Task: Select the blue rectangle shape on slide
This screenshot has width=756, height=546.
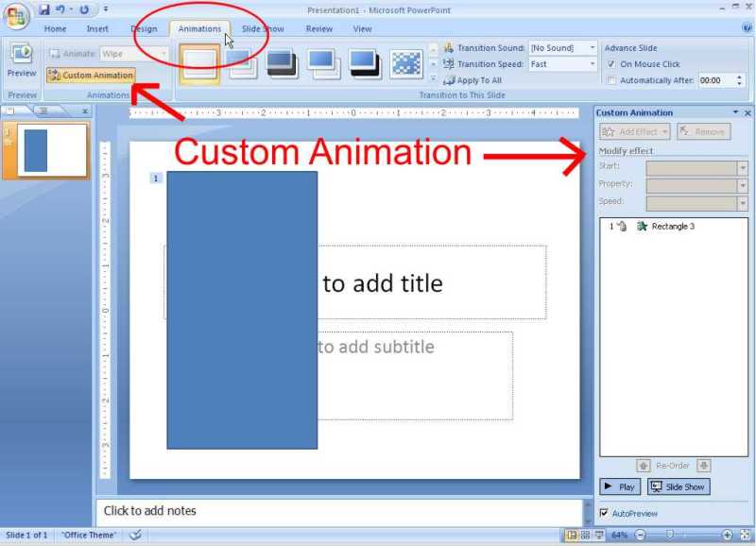Action: (242, 311)
